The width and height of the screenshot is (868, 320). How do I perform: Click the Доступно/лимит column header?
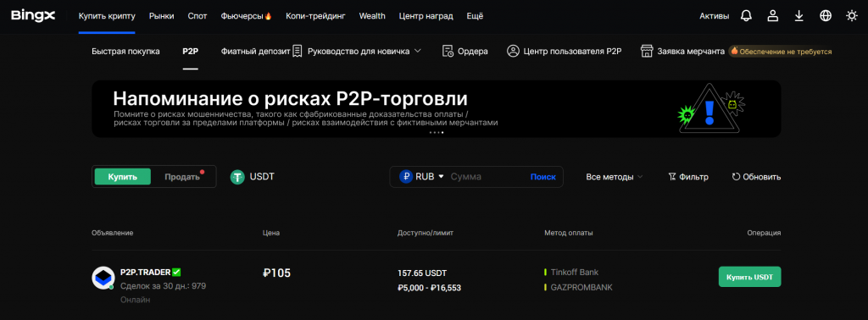coord(426,233)
